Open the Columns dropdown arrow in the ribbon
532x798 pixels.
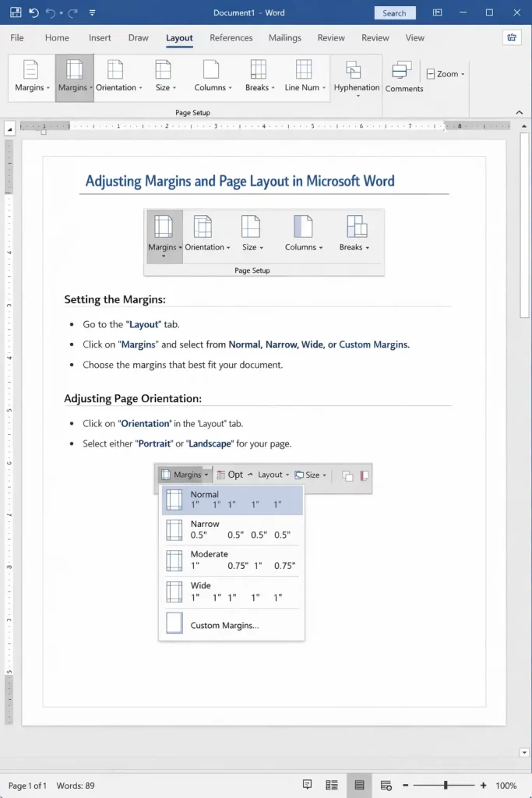tap(230, 88)
